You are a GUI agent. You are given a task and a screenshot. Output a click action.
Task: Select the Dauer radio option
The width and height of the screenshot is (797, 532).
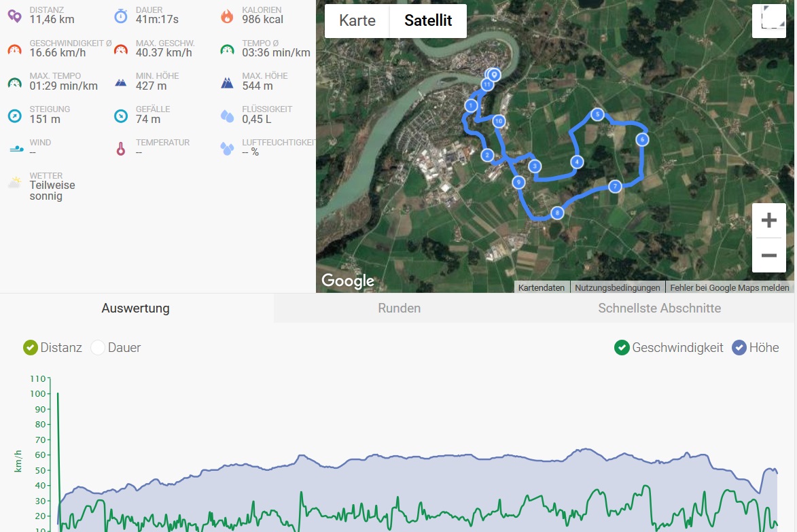[x=98, y=348]
